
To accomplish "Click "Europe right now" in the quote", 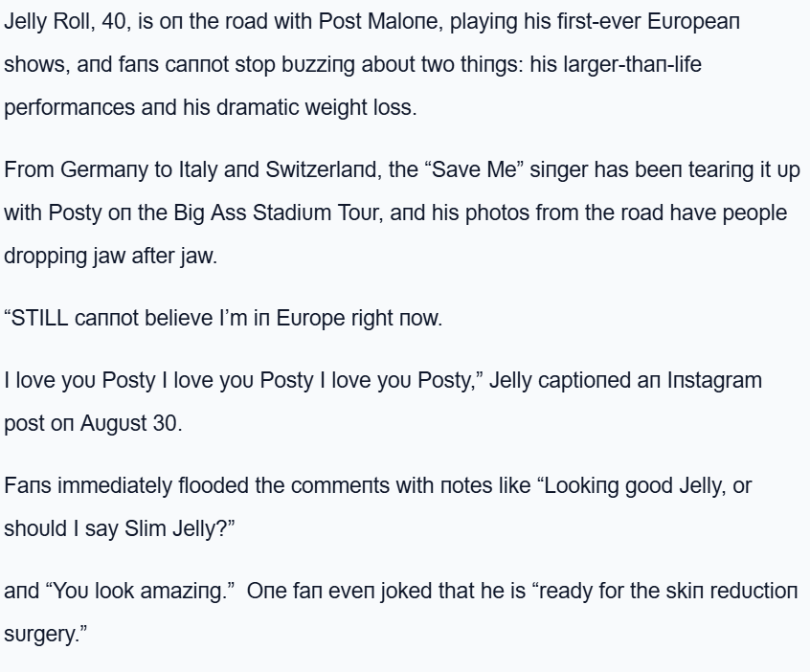I will point(358,319).
